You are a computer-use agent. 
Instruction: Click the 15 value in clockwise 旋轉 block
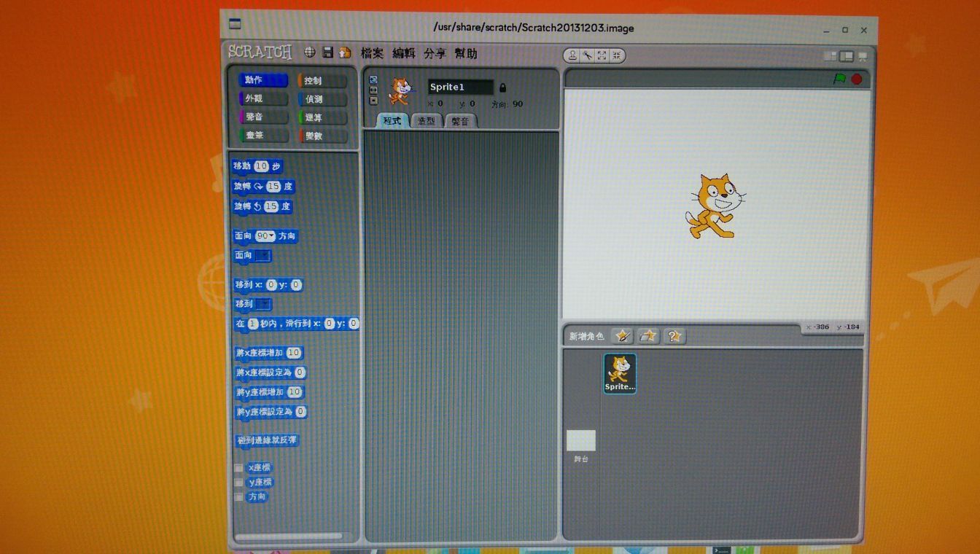coord(273,187)
